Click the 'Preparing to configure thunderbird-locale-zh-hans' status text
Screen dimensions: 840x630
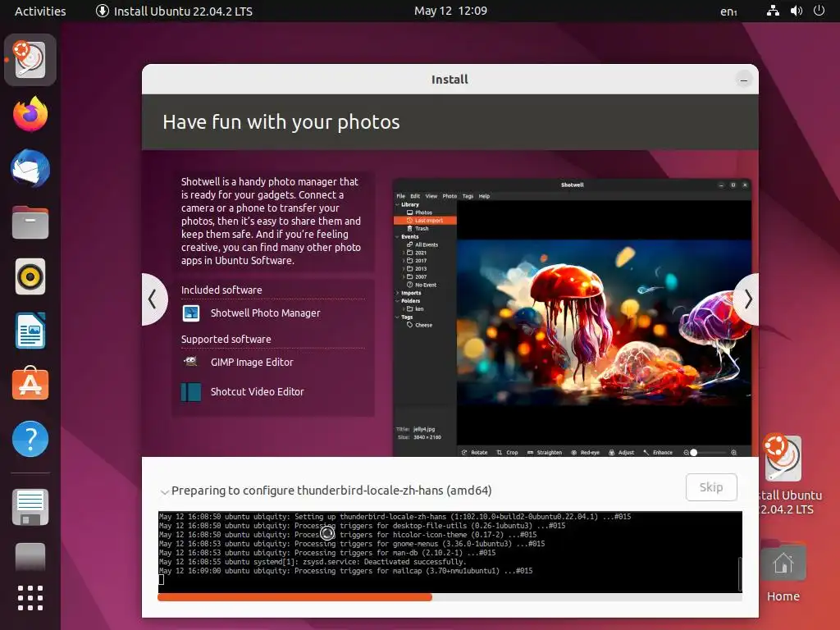coord(331,491)
